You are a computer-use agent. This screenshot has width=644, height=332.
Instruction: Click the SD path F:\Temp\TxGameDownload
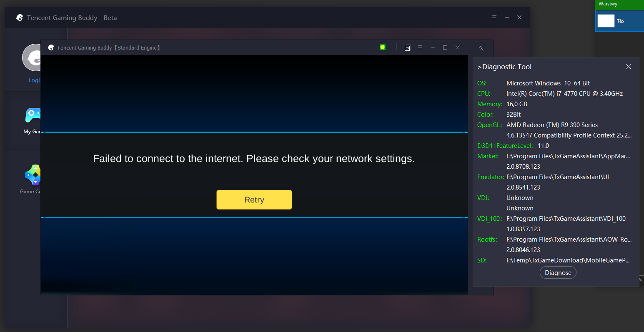pyautogui.click(x=568, y=260)
